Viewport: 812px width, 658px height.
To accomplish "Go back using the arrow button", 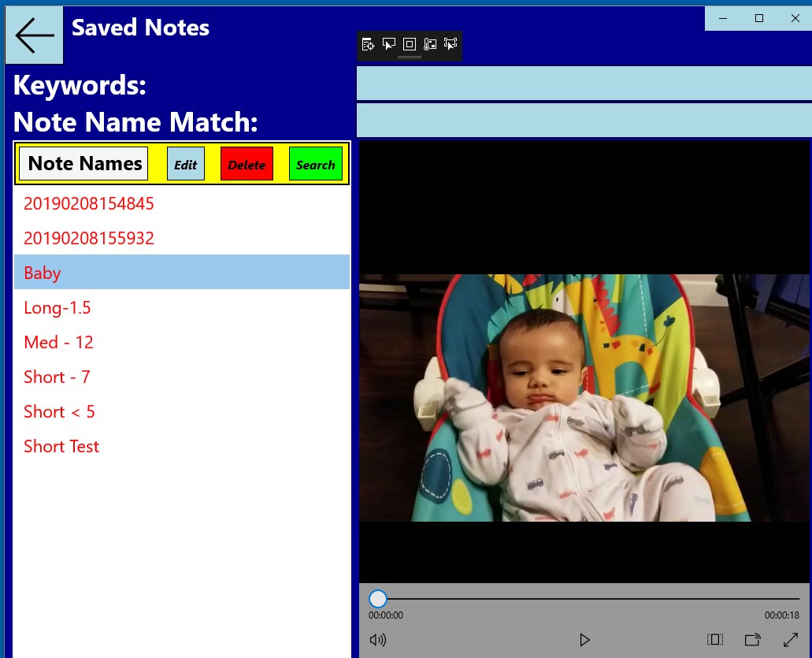I will [x=34, y=35].
